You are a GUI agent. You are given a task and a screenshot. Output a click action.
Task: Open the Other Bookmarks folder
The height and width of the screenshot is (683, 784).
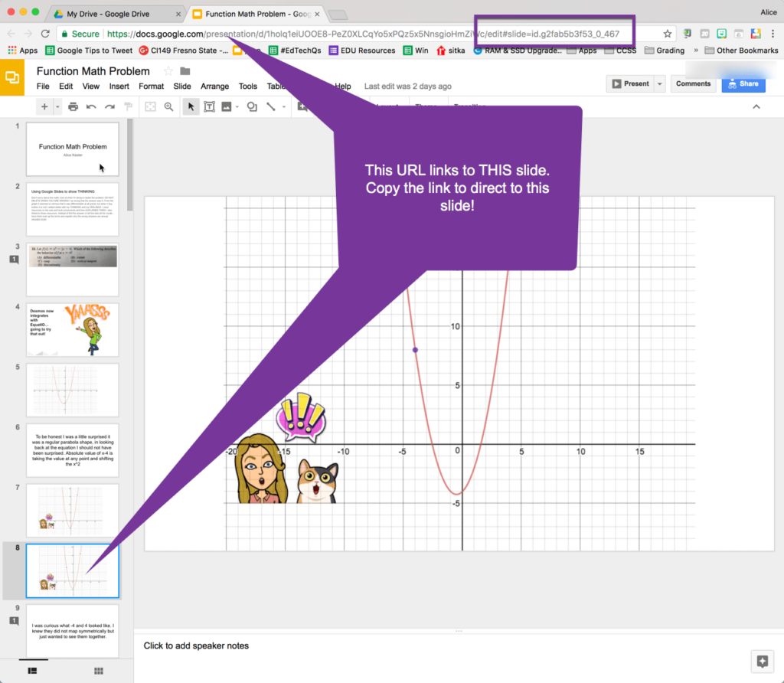click(741, 50)
